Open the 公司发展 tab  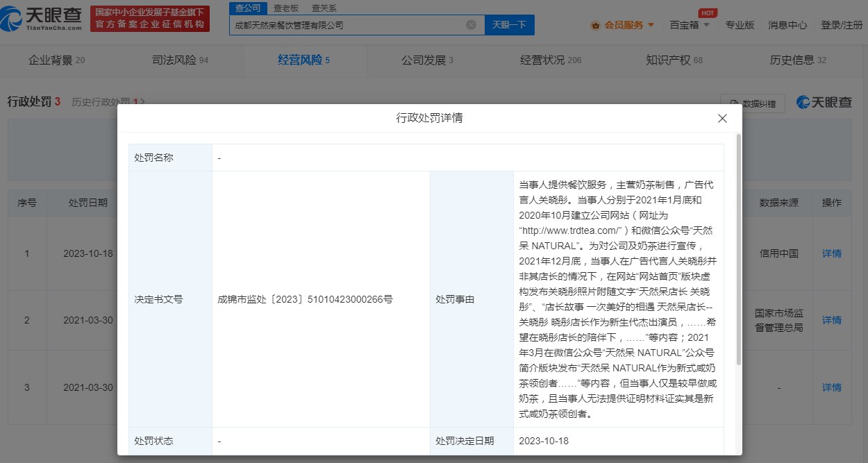pos(427,60)
